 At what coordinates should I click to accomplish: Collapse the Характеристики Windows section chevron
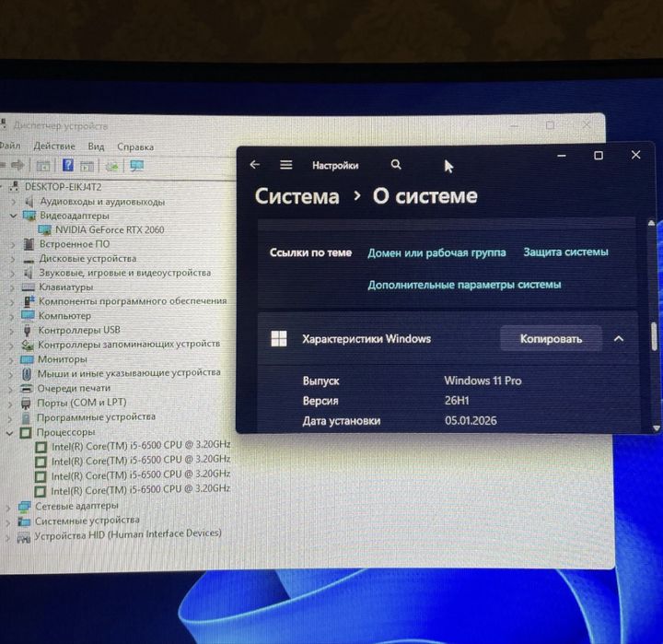[x=618, y=338]
